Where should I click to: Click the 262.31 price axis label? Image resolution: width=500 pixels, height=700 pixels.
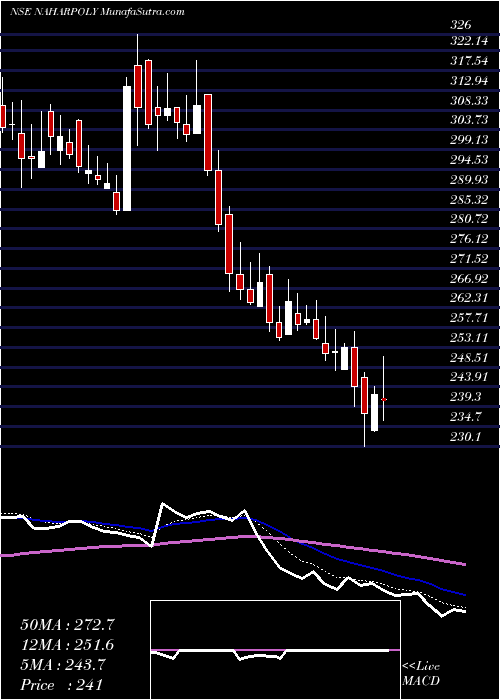(x=469, y=298)
